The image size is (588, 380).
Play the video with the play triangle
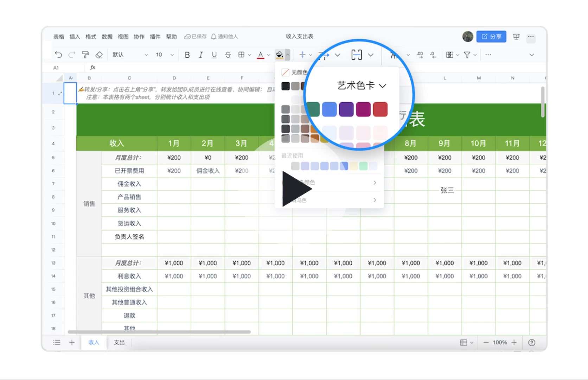296,189
